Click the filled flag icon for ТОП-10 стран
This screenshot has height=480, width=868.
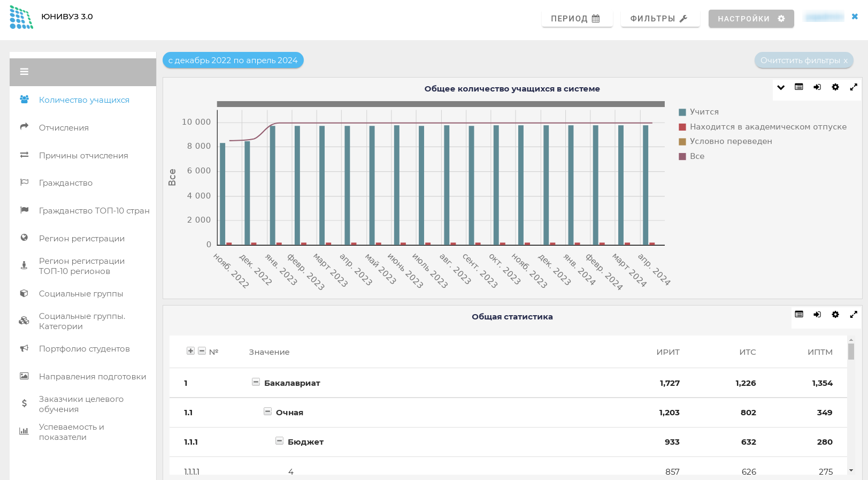[x=24, y=210]
